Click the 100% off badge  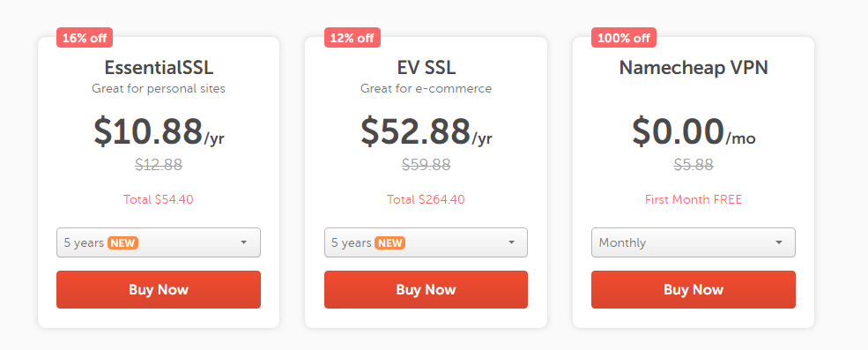624,38
